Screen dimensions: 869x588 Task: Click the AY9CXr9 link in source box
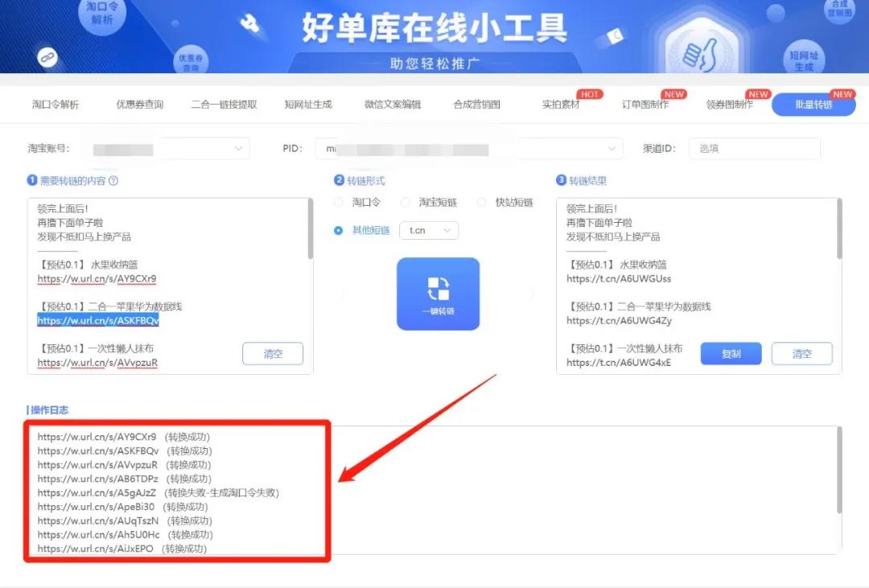(97, 279)
